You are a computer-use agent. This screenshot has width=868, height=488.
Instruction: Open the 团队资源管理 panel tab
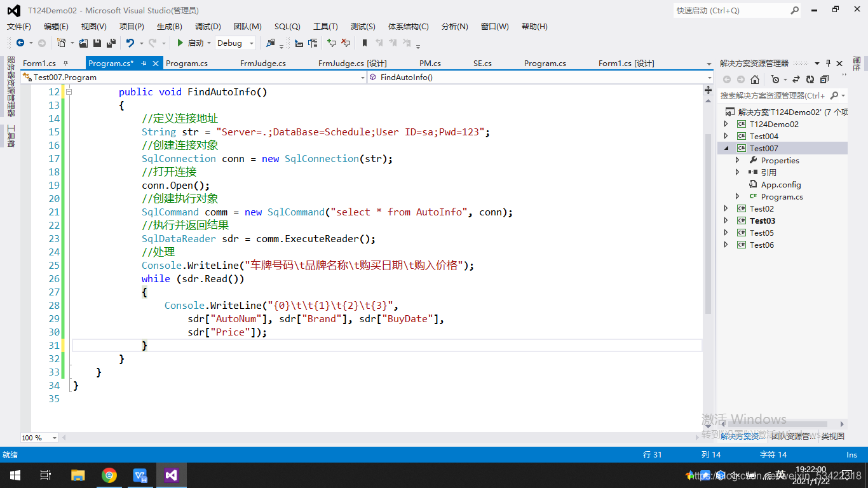click(793, 436)
